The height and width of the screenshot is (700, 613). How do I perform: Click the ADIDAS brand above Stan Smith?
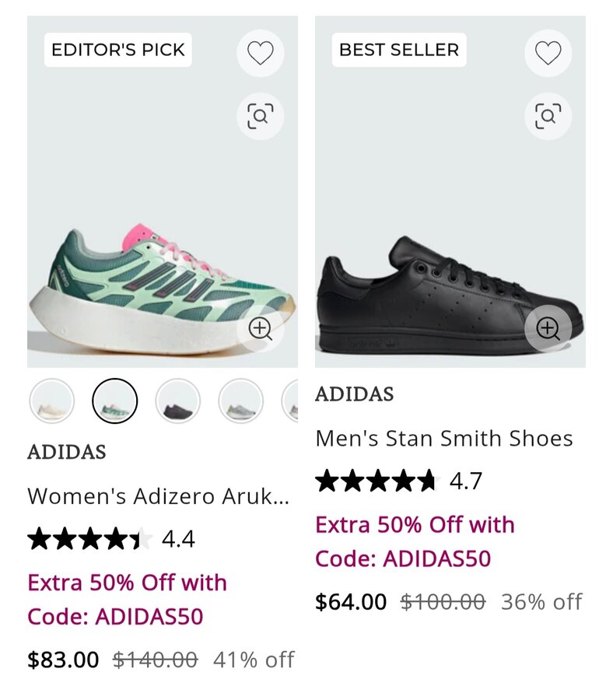(x=355, y=394)
